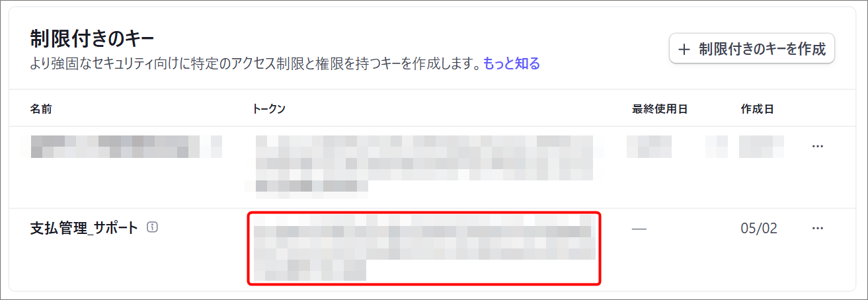868x300 pixels.
Task: Click the blurred token of 支払管理_サポート
Action: 424,248
